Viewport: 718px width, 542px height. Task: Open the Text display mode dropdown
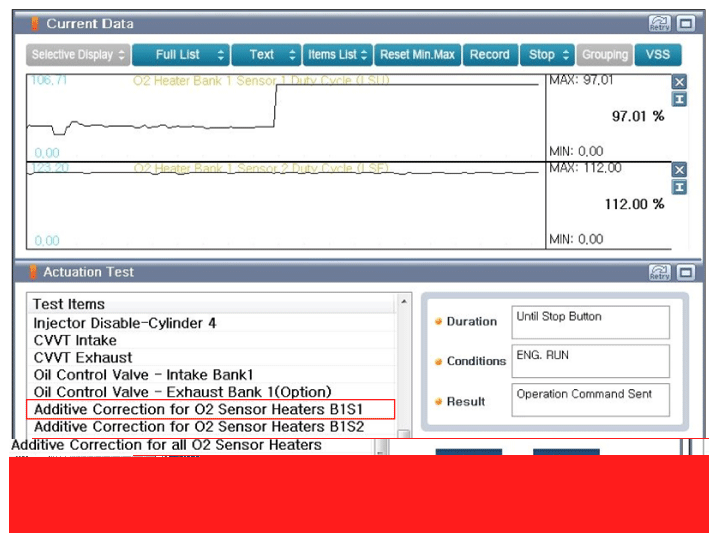pyautogui.click(x=266, y=55)
